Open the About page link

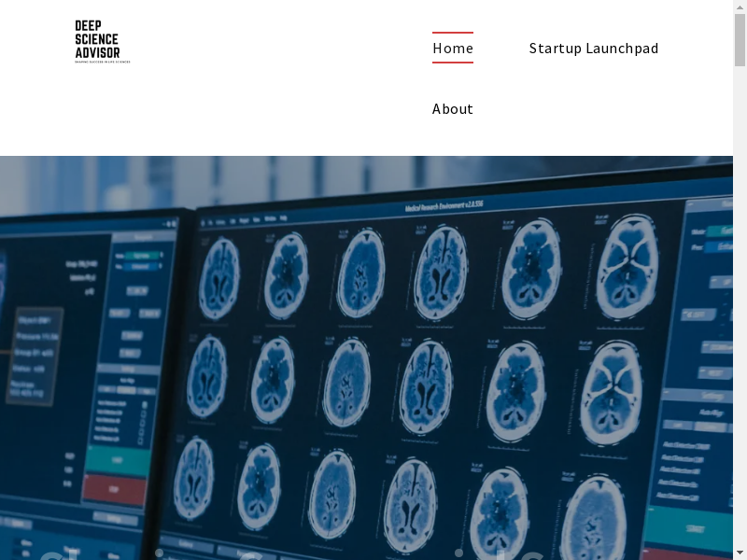(x=453, y=109)
